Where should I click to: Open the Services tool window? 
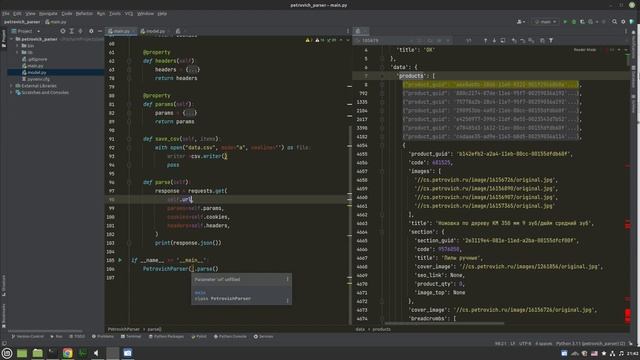[x=263, y=337]
